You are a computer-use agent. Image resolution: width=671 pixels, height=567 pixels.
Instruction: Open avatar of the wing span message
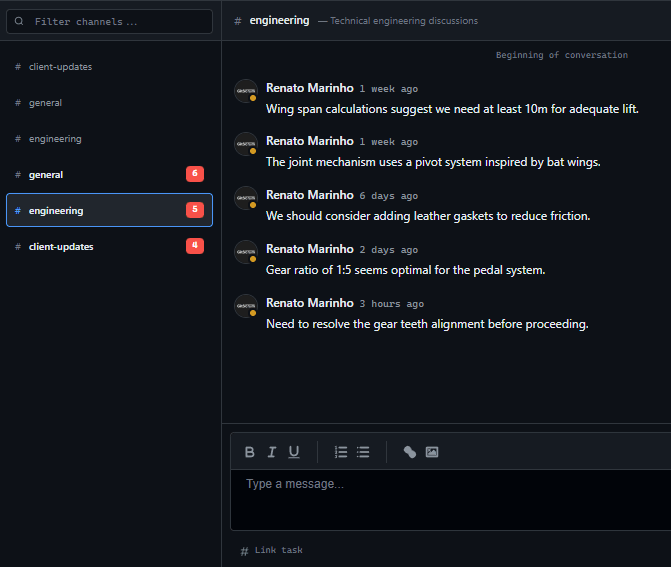tap(246, 91)
